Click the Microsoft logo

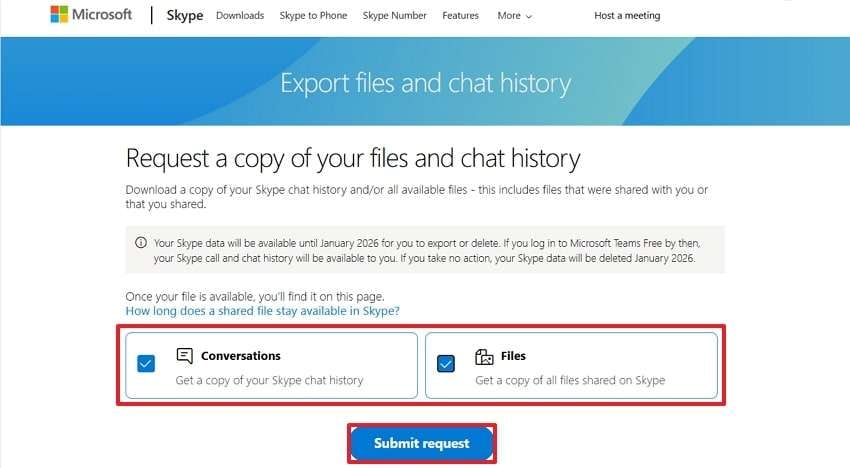[91, 14]
